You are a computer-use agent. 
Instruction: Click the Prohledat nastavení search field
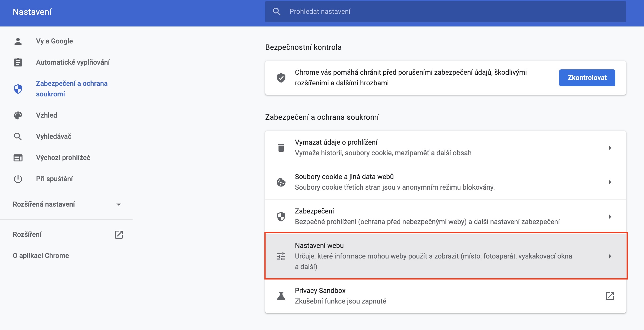(451, 11)
